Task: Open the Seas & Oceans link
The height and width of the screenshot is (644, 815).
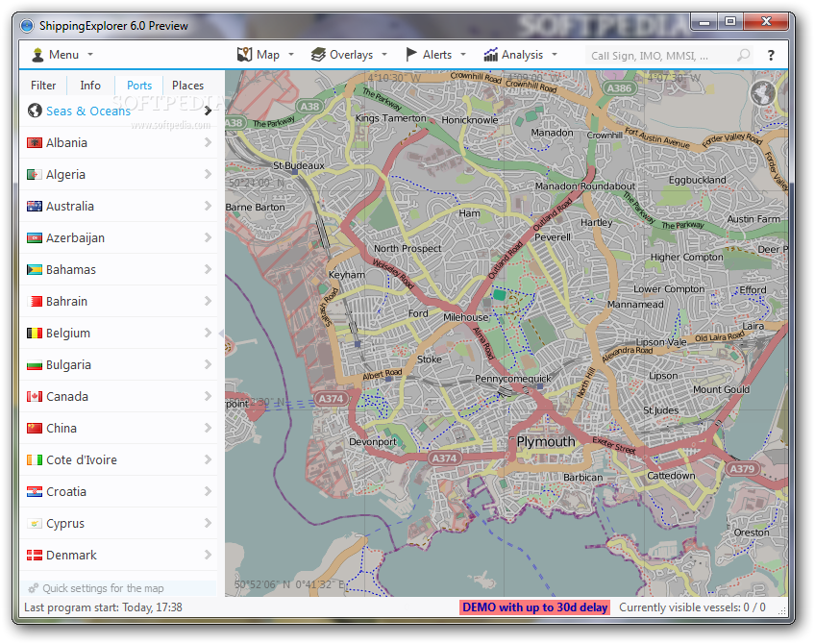Action: (88, 111)
